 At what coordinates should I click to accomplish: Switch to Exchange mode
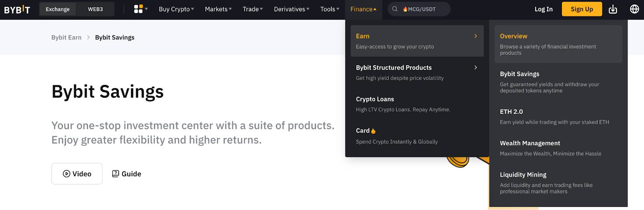58,9
